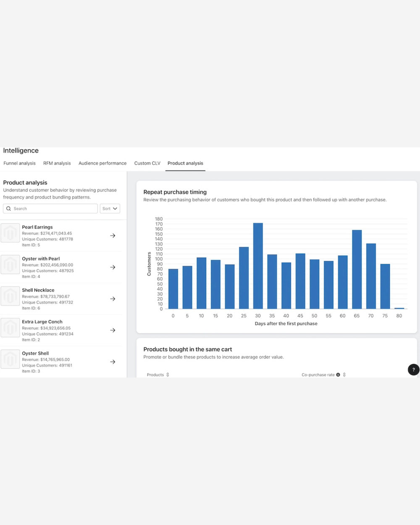This screenshot has width=420, height=525.
Task: Click the arrow next to Oyster Shell
Action: click(x=113, y=362)
